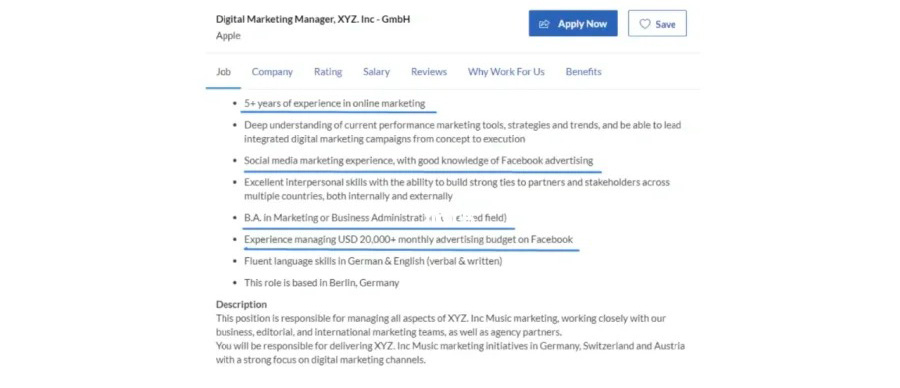Click the Apply Now button
900x388 pixels.
573,24
